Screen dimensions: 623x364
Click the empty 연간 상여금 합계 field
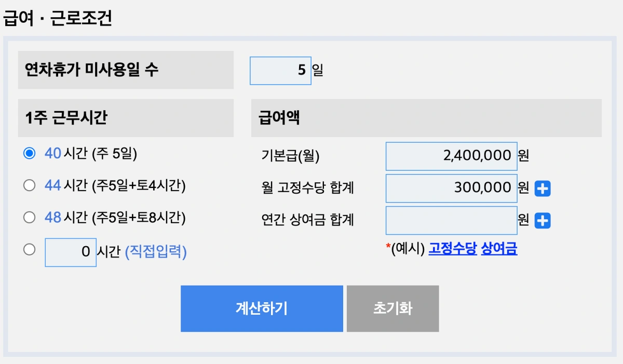click(x=452, y=220)
